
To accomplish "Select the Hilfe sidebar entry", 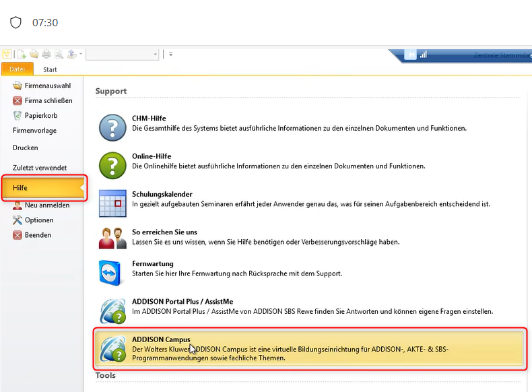I will pyautogui.click(x=43, y=188).
